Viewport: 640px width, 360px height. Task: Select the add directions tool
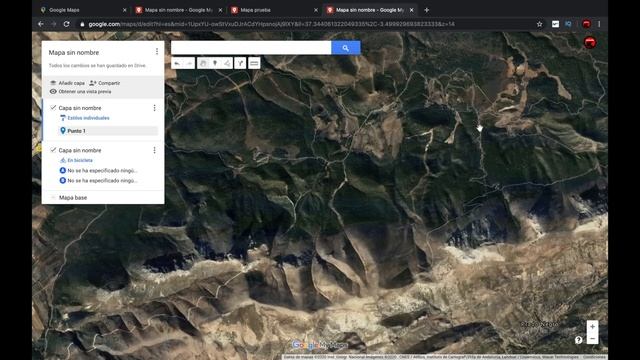240,63
